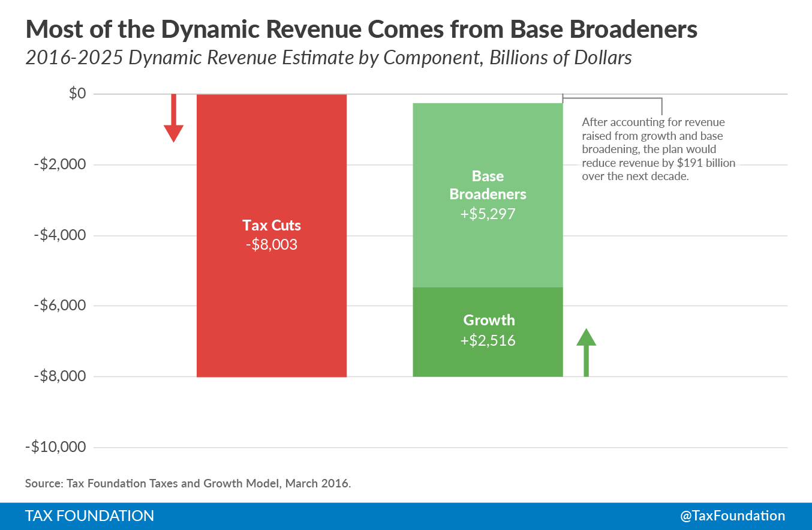Image resolution: width=812 pixels, height=530 pixels.
Task: Click the TAX FOUNDATION footer logo text
Action: point(89,516)
